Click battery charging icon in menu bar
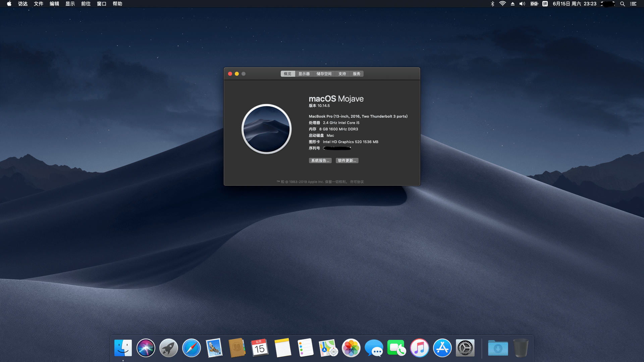 [x=534, y=4]
